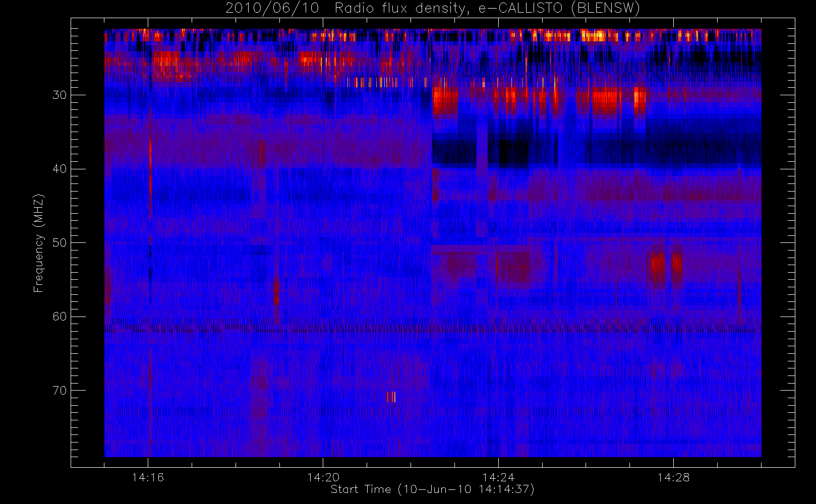Viewport: 816px width, 504px height.
Task: Click the short red streak near 58 MHz after 14:18
Action: point(276,291)
